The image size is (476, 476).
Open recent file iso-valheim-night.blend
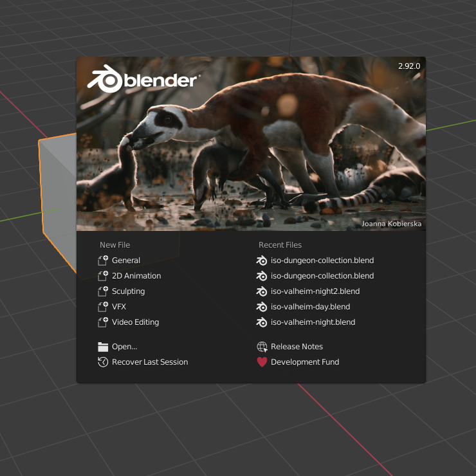pyautogui.click(x=313, y=322)
